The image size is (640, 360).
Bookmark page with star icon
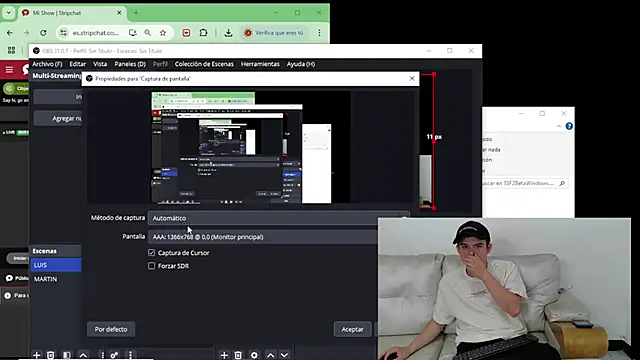click(x=163, y=33)
